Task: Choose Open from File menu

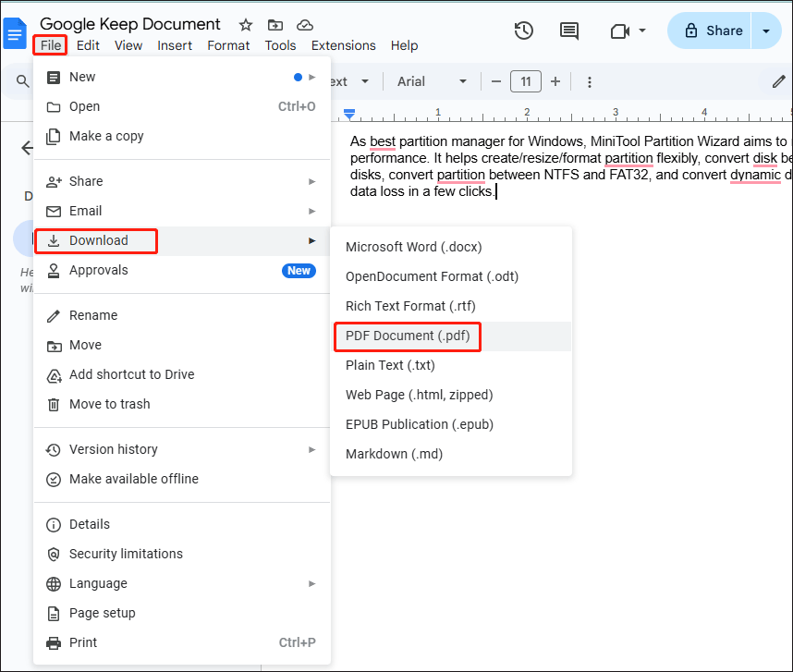Action: (182, 106)
